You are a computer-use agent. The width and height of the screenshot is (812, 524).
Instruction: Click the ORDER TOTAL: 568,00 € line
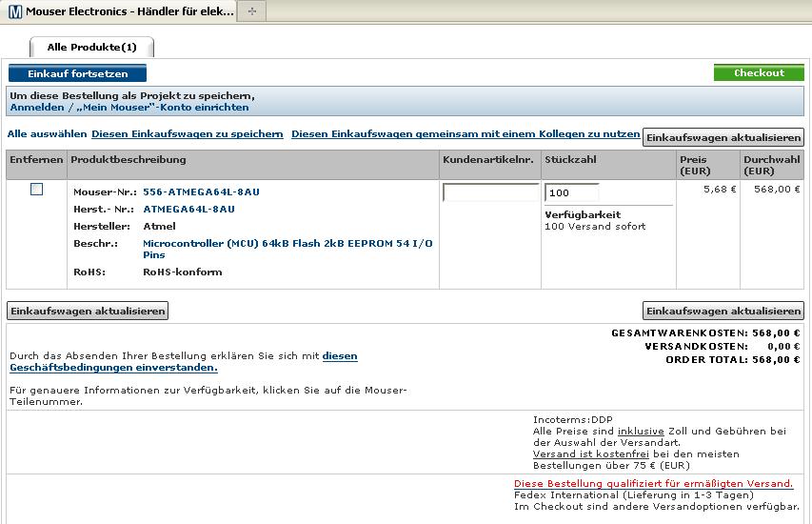pyautogui.click(x=733, y=360)
